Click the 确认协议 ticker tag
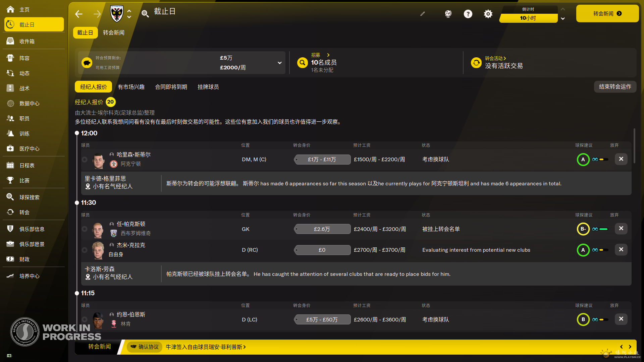 144,347
